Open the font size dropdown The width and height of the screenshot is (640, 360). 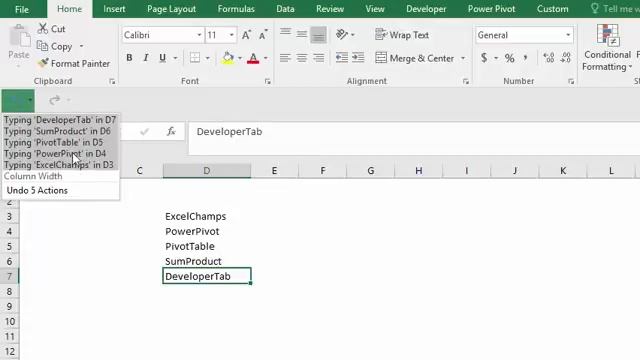(231, 35)
